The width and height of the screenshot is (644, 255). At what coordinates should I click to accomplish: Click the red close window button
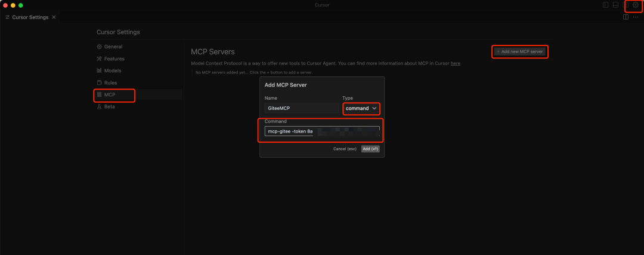5,5
